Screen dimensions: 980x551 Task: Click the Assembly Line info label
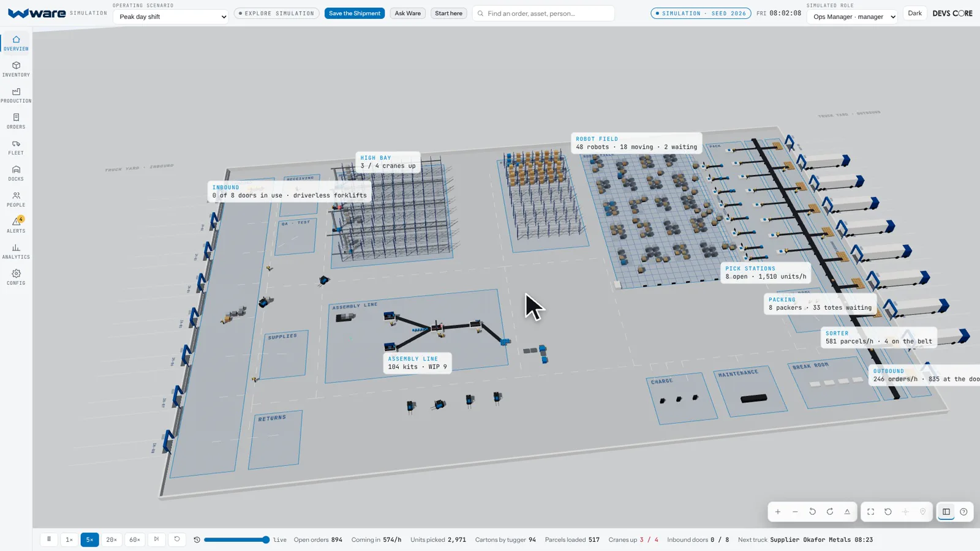click(417, 363)
